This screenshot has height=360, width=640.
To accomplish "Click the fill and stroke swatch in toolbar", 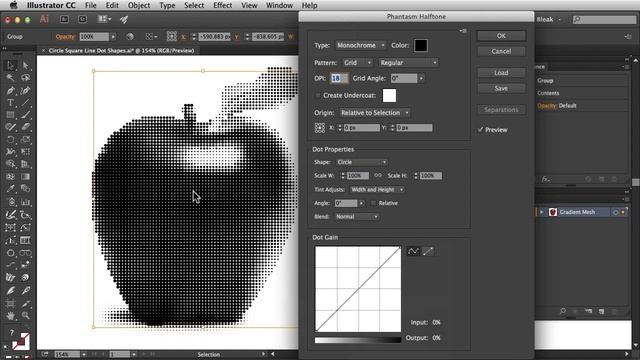I will (20, 341).
